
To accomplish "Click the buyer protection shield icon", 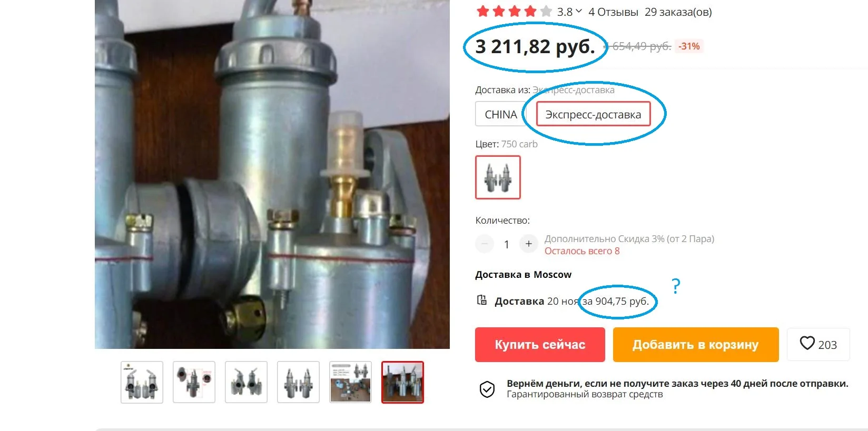I will click(487, 389).
